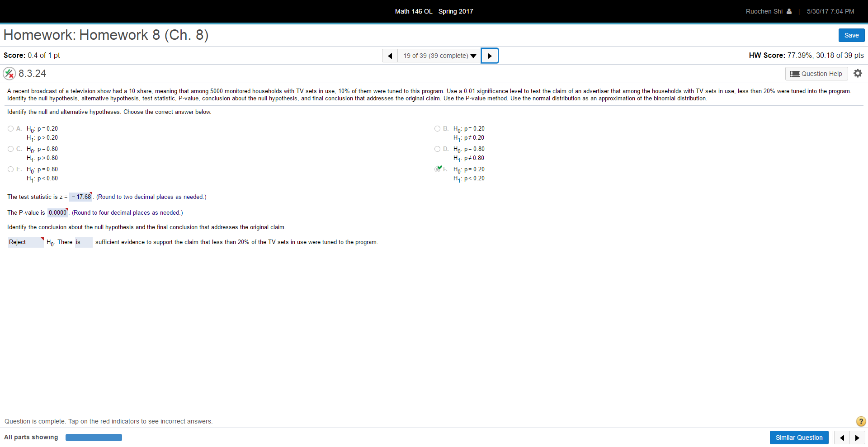Viewport: 868px width, 447px height.
Task: Select answer choice B for the hypotheses
Action: pos(437,128)
